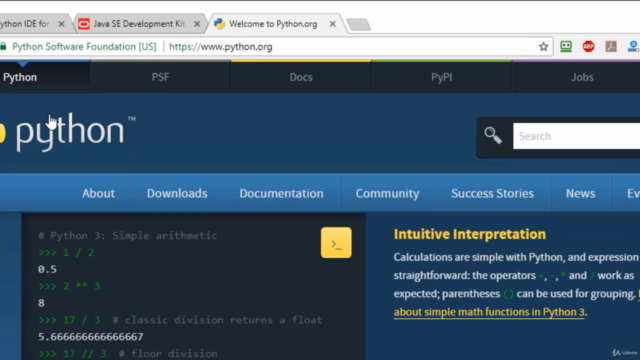Viewport: 640px width, 360px height.
Task: Open the Community menu
Action: tap(387, 193)
